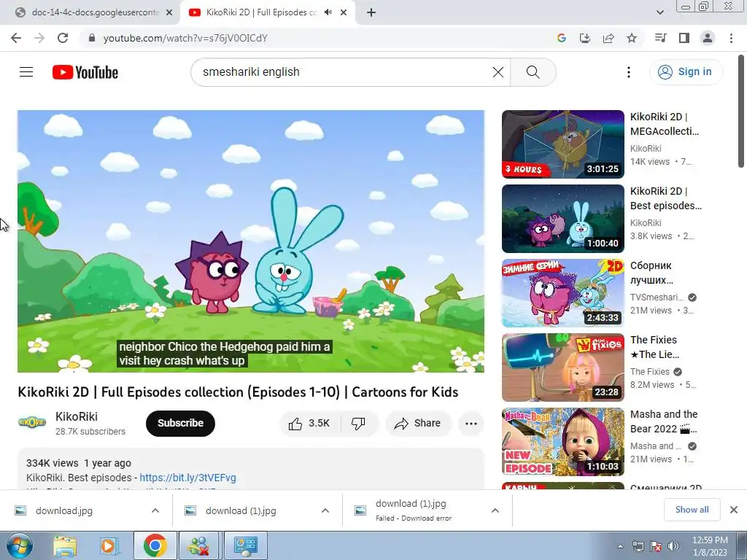Open the tab search dropdown chevron
The width and height of the screenshot is (747, 560).
point(659,13)
